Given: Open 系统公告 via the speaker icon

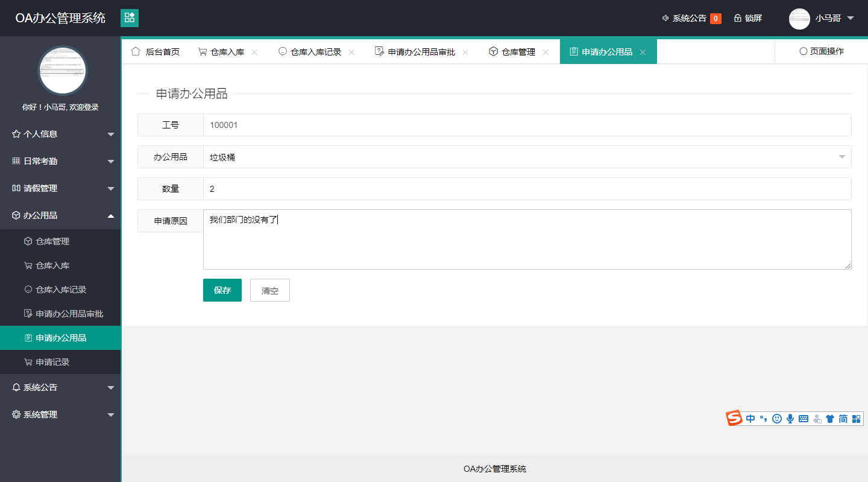Looking at the screenshot, I should pos(665,17).
